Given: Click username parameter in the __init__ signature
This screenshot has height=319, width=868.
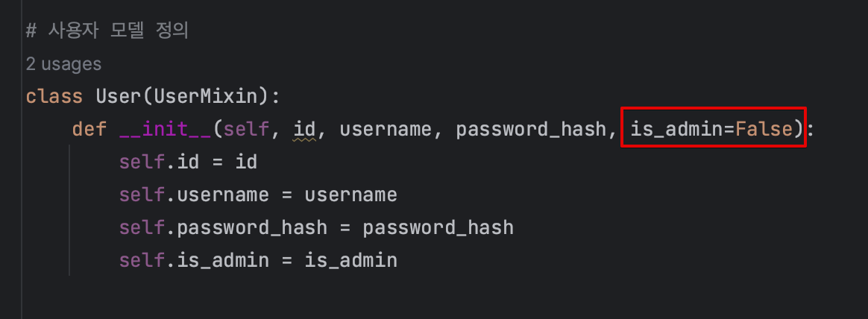Looking at the screenshot, I should click(386, 130).
